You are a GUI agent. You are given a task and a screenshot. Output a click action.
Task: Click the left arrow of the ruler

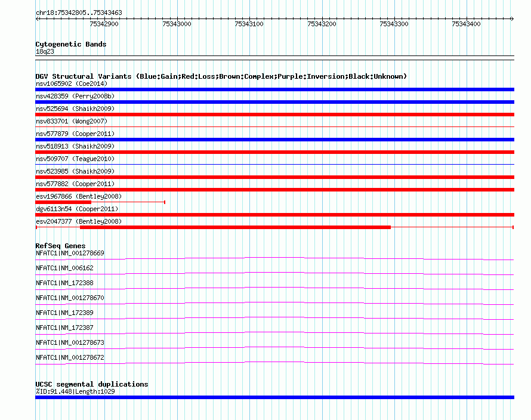[x=38, y=18]
